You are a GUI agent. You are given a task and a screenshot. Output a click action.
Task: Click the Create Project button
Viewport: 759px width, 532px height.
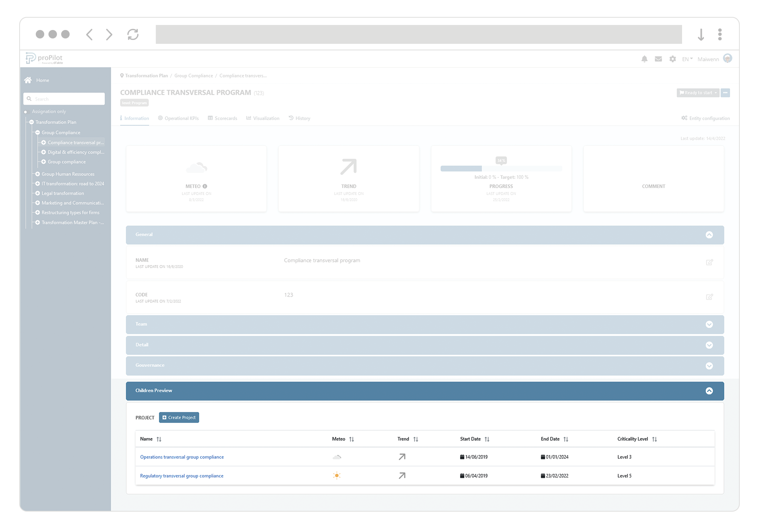point(179,417)
